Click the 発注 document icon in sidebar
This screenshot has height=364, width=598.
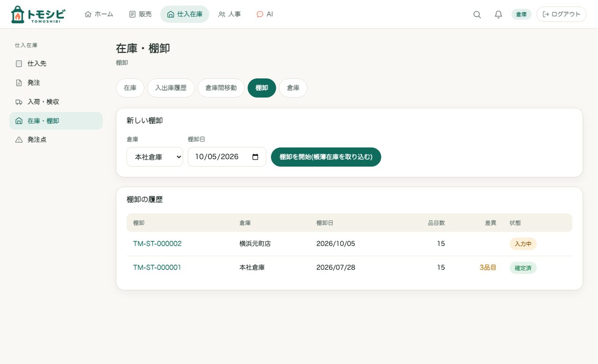19,83
